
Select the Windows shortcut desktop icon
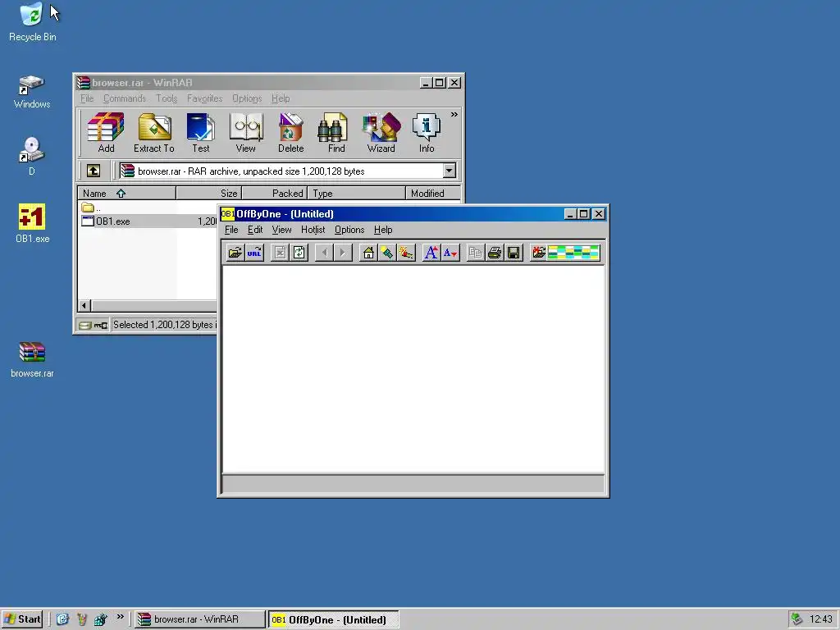click(x=32, y=92)
